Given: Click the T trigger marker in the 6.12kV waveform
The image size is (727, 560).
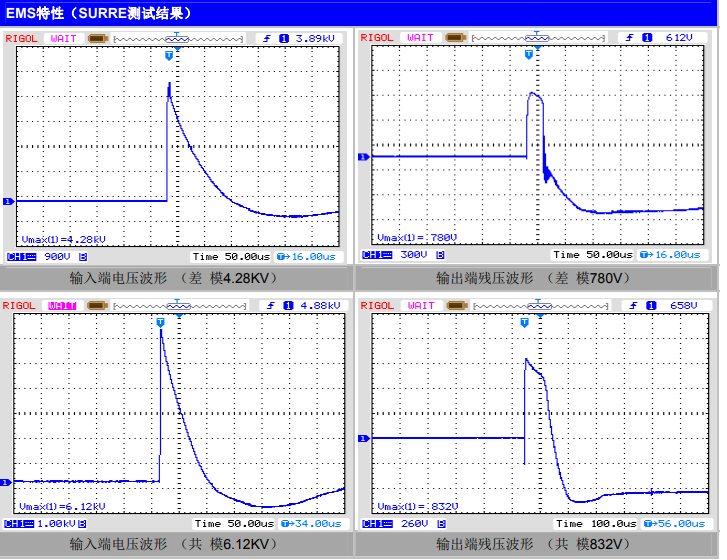Looking at the screenshot, I should [160, 322].
